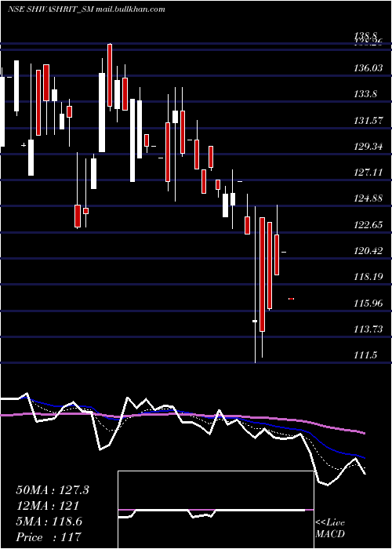Click the <<Live MACD label
Image resolution: width=392 pixels, height=549 pixels.
pos(330,528)
